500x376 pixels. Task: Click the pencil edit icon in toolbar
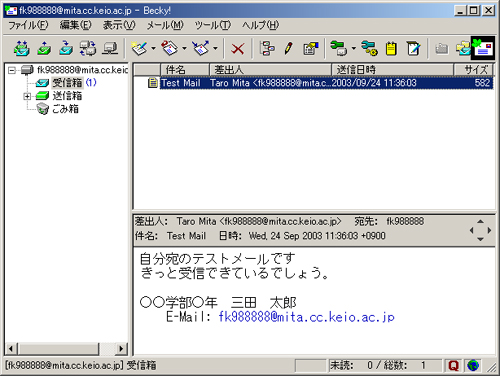288,48
